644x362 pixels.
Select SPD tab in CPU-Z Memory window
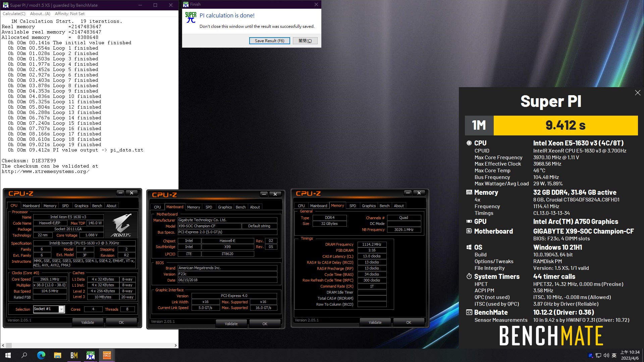coord(353,206)
